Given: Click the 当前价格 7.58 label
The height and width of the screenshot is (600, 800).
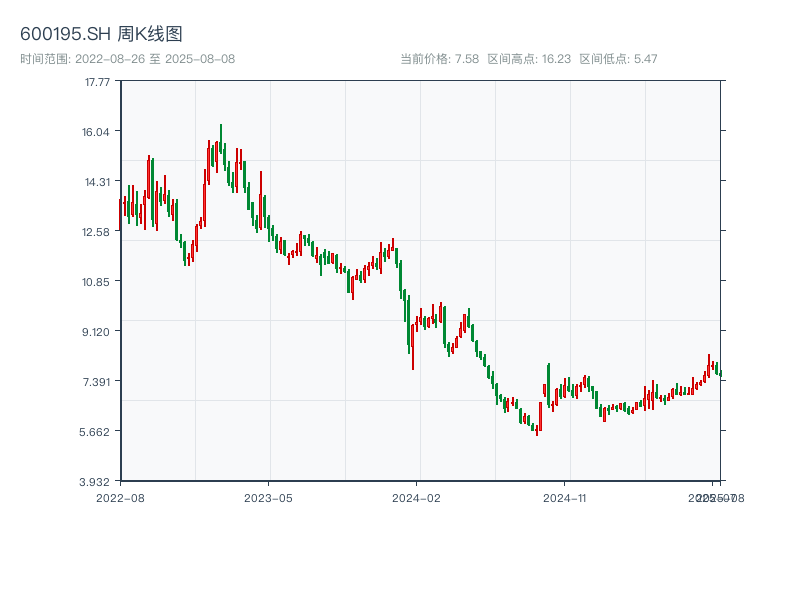Looking at the screenshot, I should click(x=439, y=59).
